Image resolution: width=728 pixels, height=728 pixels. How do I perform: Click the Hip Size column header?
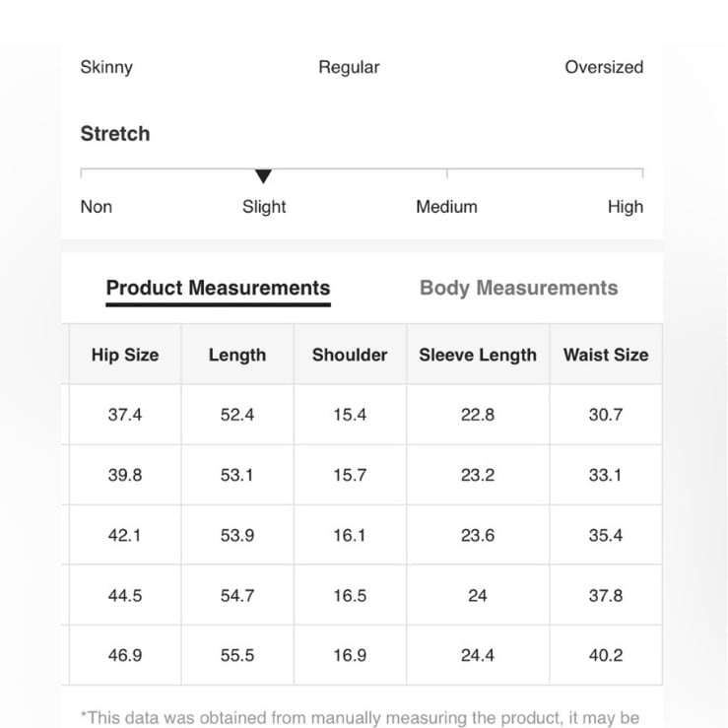[125, 355]
